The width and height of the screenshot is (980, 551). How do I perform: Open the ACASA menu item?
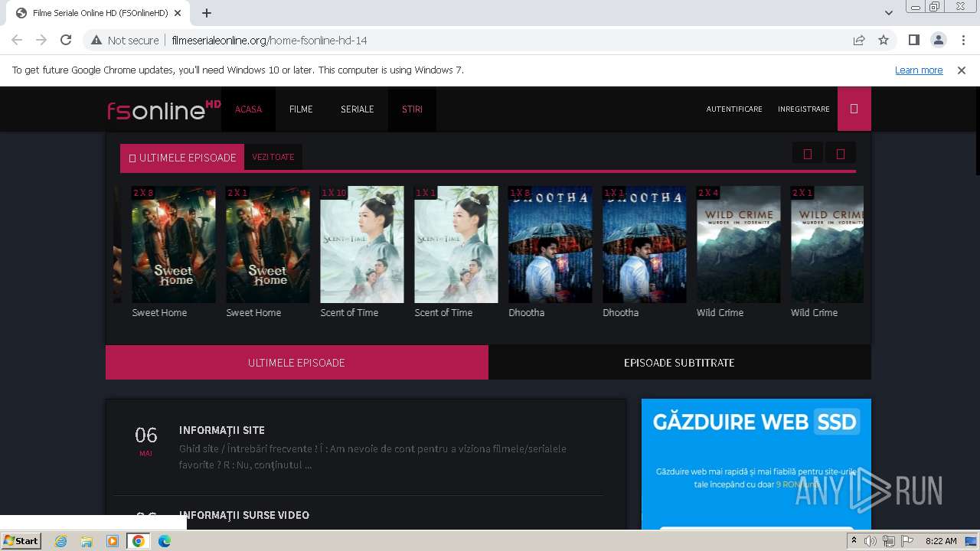pyautogui.click(x=248, y=109)
